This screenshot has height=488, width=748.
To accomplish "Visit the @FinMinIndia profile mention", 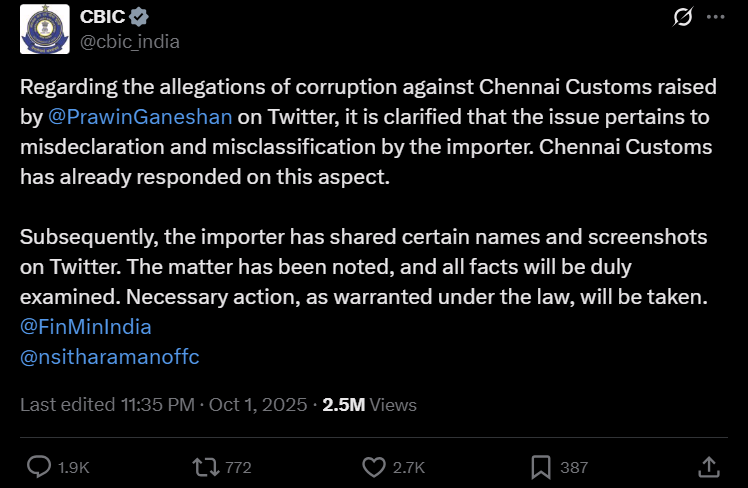I will pyautogui.click(x=85, y=327).
